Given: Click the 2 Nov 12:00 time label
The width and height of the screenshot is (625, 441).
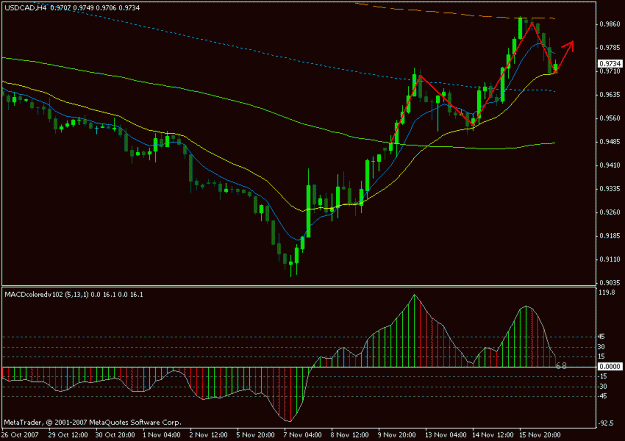Looking at the screenshot, I should 208,435.
